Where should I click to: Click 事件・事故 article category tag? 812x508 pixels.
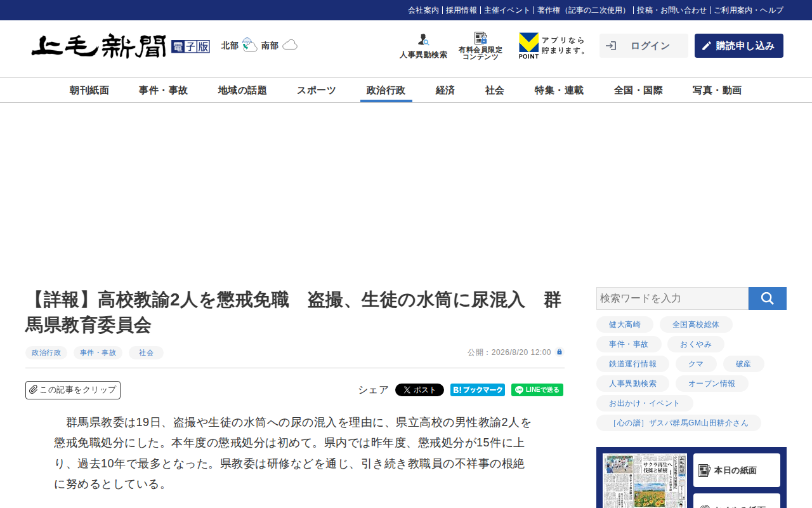point(98,352)
